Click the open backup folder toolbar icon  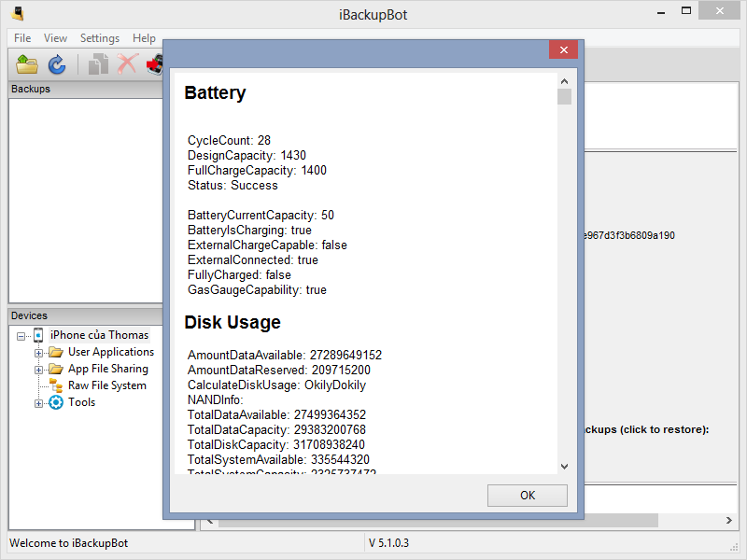click(x=27, y=64)
